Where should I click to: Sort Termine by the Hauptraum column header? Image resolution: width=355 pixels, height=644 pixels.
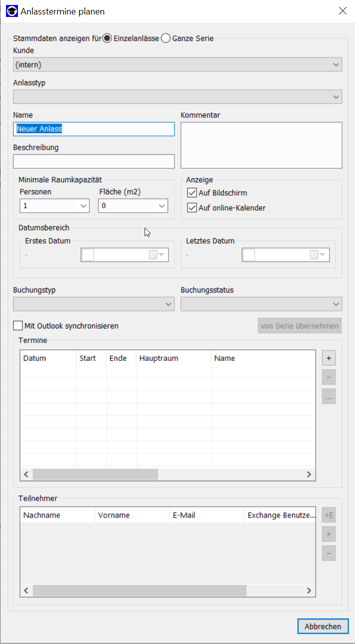[x=174, y=358]
